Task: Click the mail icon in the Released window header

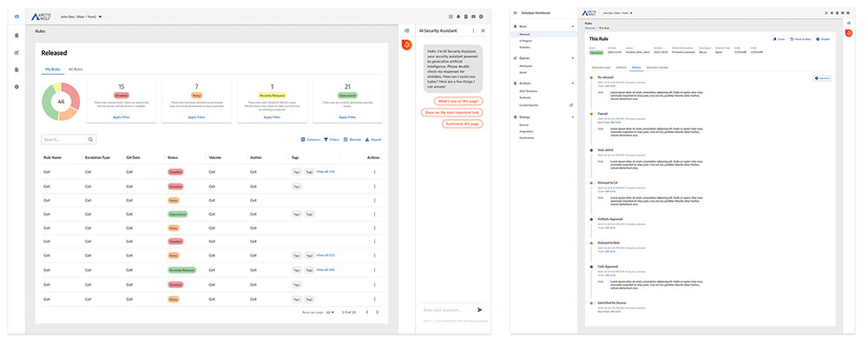Action: click(473, 17)
